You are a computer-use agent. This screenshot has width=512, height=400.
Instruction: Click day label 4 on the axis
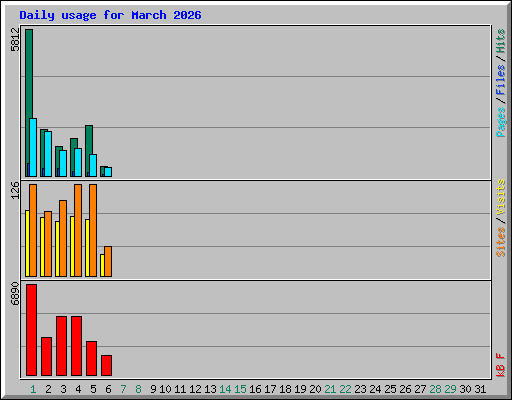point(78,389)
